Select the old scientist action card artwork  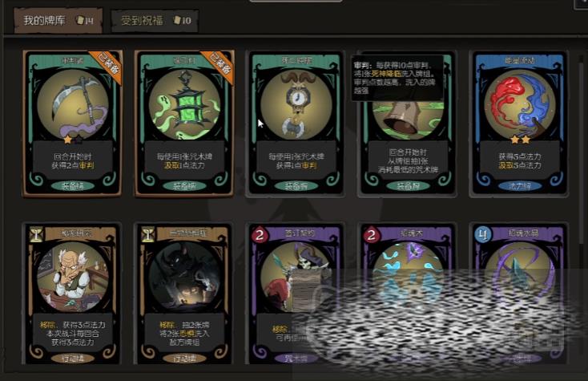pos(72,277)
